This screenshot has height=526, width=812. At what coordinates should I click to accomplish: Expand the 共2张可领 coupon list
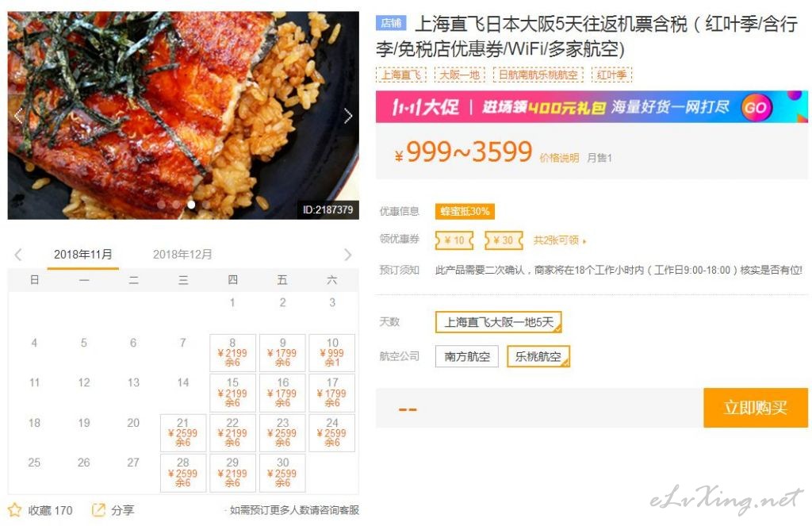coord(560,240)
